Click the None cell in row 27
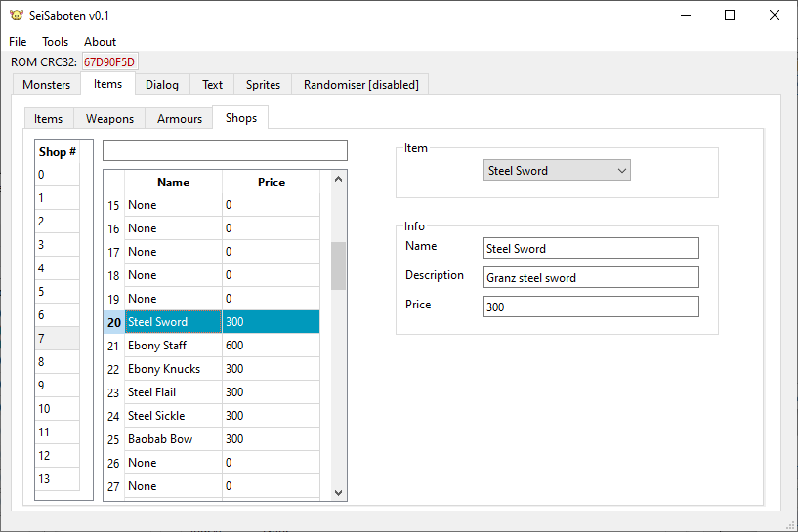This screenshot has width=798, height=532. click(173, 486)
